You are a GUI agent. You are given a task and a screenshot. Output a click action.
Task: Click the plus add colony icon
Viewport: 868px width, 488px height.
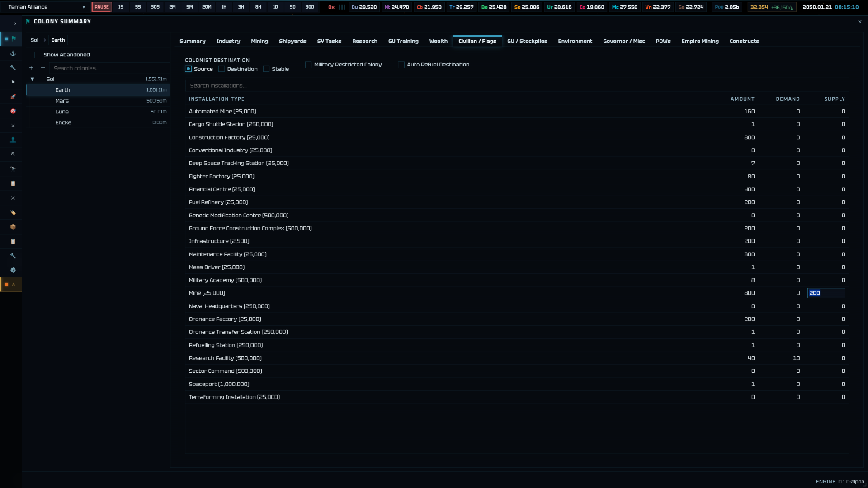[31, 68]
